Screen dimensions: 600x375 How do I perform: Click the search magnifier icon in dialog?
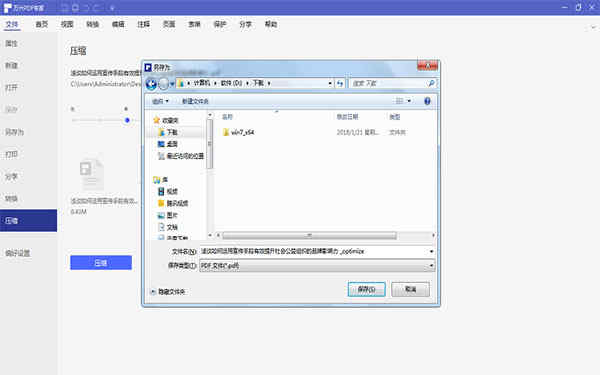coord(431,83)
